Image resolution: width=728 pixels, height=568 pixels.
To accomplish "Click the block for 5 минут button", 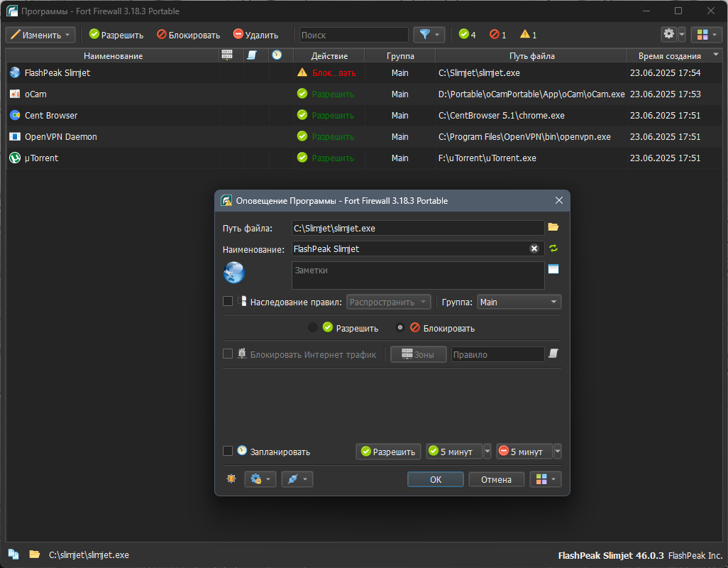I will tap(524, 452).
